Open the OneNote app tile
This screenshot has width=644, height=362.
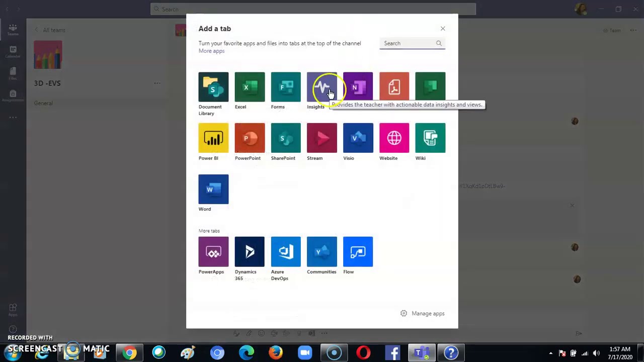[358, 87]
